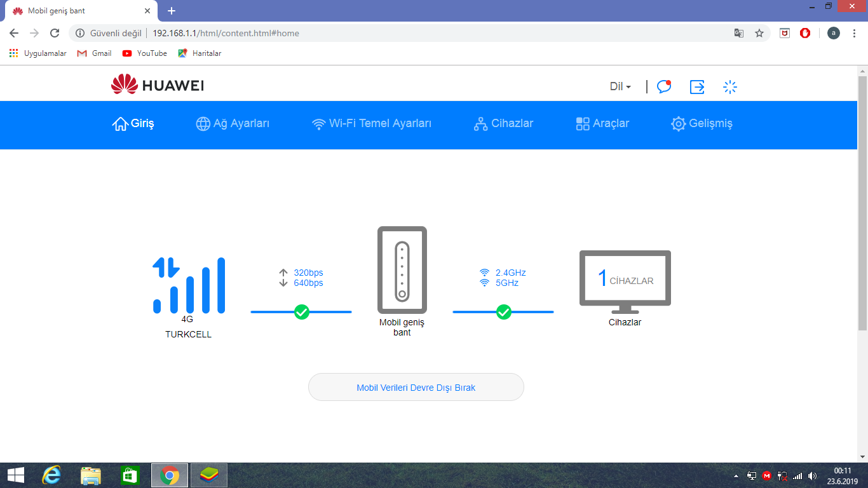Select the Mobil geniş bant browser tab

(81, 11)
